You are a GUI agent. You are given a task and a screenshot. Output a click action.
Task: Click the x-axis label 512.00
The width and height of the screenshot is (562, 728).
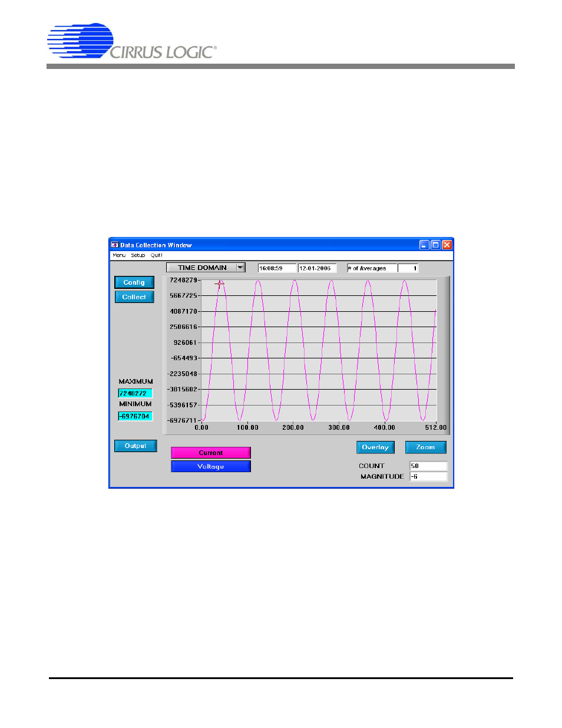tap(436, 427)
